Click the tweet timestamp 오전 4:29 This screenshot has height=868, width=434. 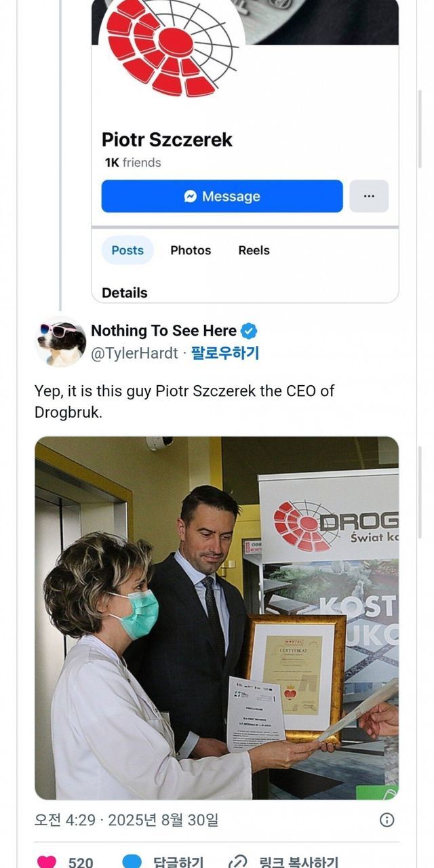coord(65,820)
